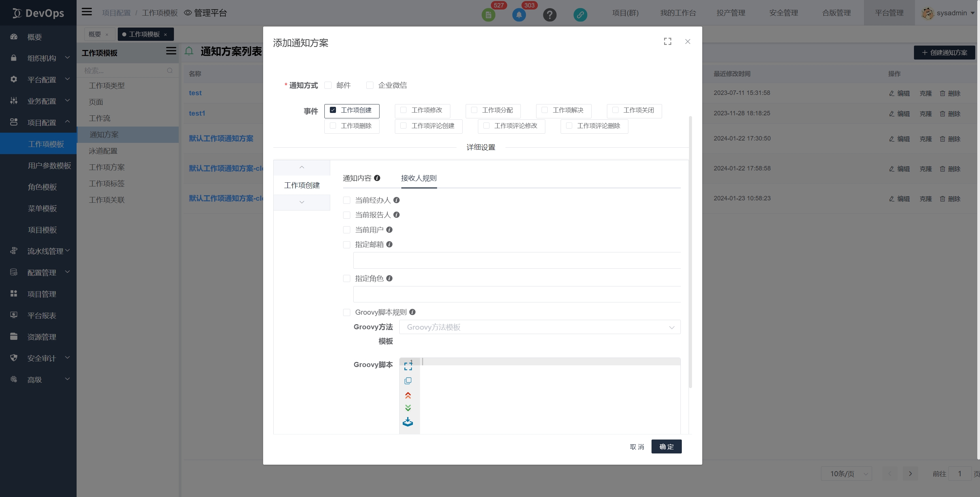This screenshot has width=980, height=497.
Task: Open the 安全管理 top menu
Action: tap(783, 13)
